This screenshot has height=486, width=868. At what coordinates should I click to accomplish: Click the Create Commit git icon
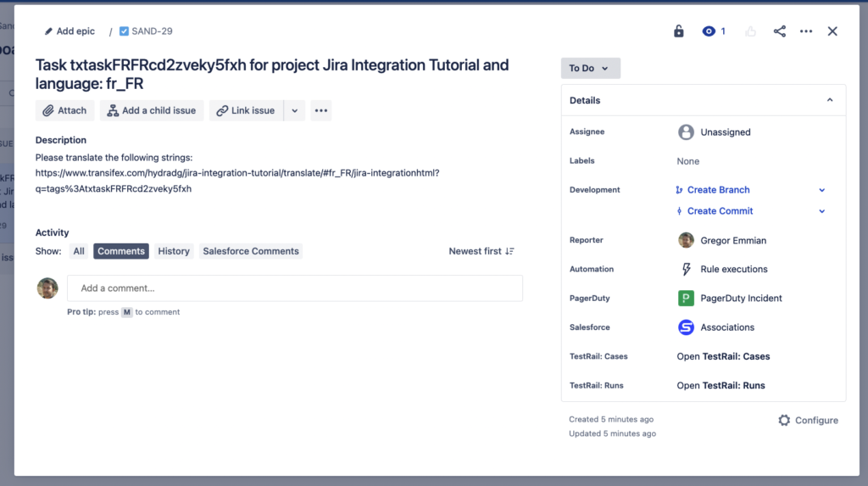(679, 211)
